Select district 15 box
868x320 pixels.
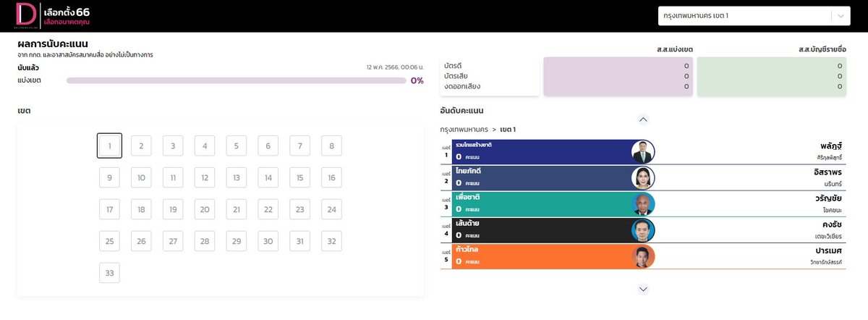click(x=300, y=177)
